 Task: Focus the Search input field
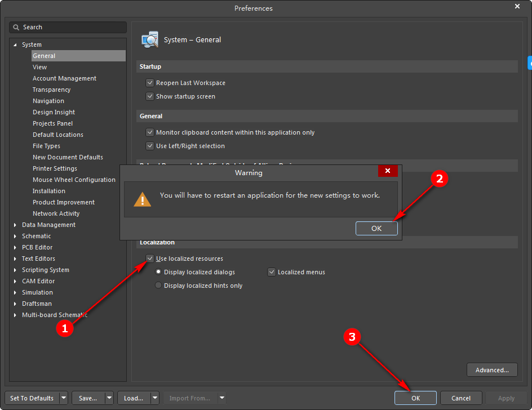tap(68, 28)
